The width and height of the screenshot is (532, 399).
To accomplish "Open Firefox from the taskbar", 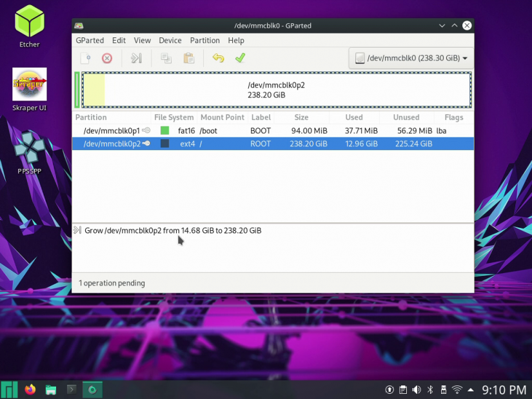I will (30, 389).
